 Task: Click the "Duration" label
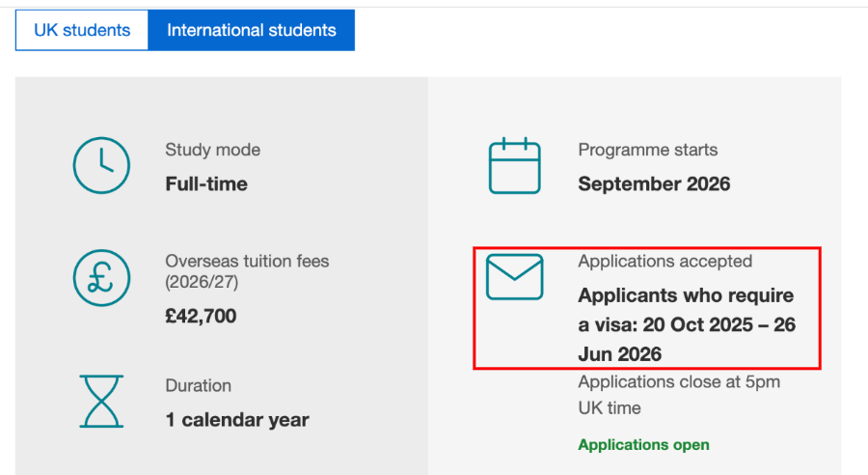click(198, 385)
